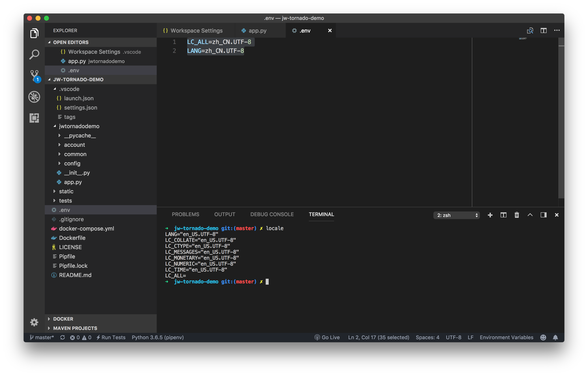Screen dimensions: 588x376
Task: Split the editor with the split icon
Action: click(x=543, y=30)
